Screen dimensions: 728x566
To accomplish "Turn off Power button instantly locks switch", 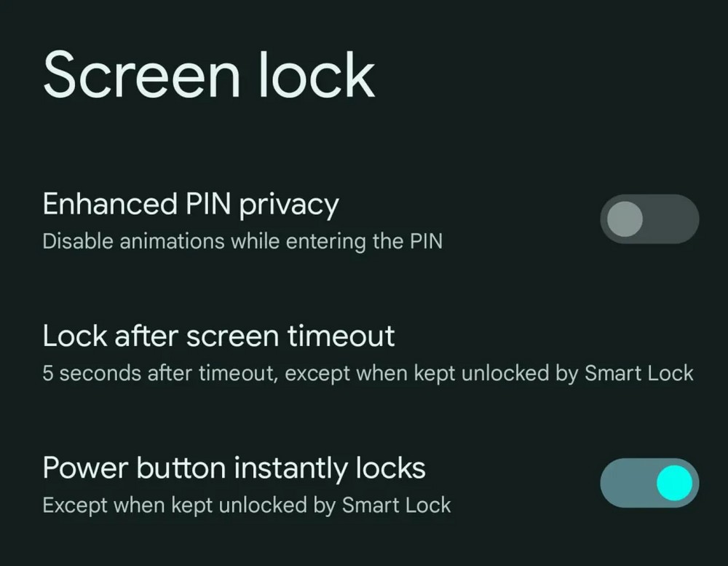I will click(649, 483).
